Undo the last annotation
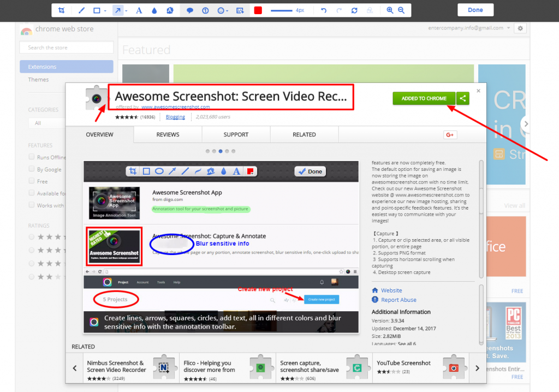The image size is (559, 392). pyautogui.click(x=324, y=10)
